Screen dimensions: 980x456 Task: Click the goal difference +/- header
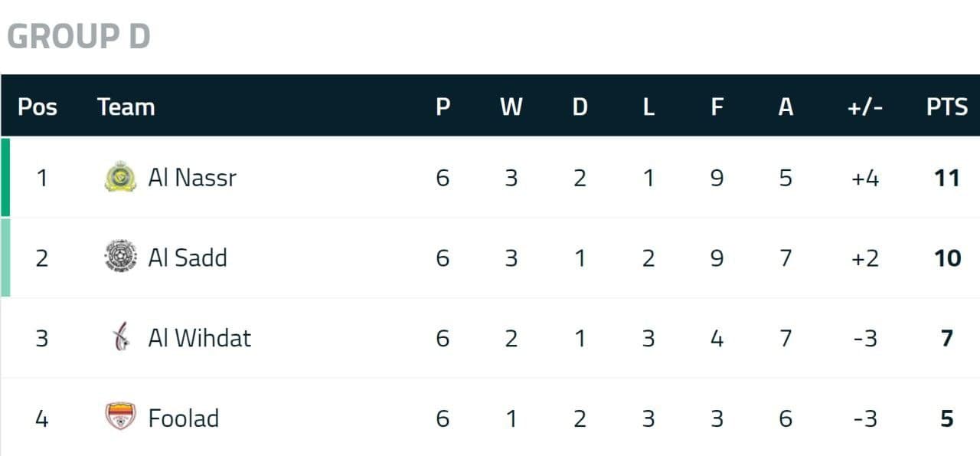[865, 107]
